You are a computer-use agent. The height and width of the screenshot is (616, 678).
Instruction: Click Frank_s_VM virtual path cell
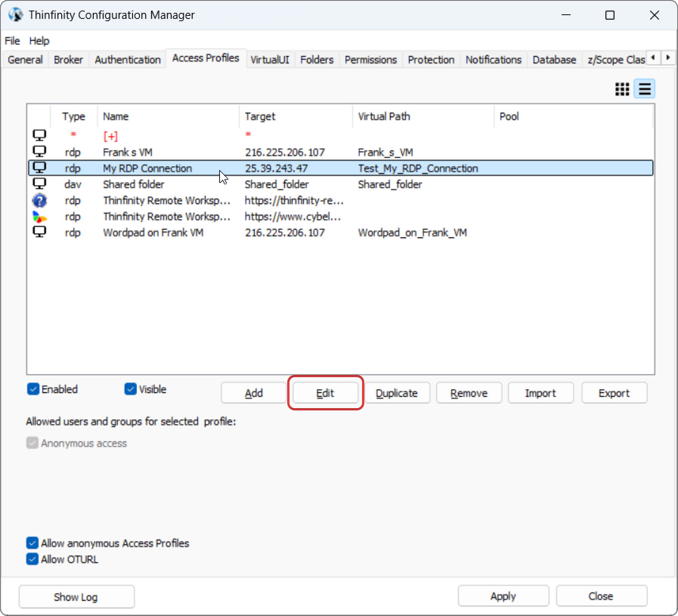[x=385, y=152]
